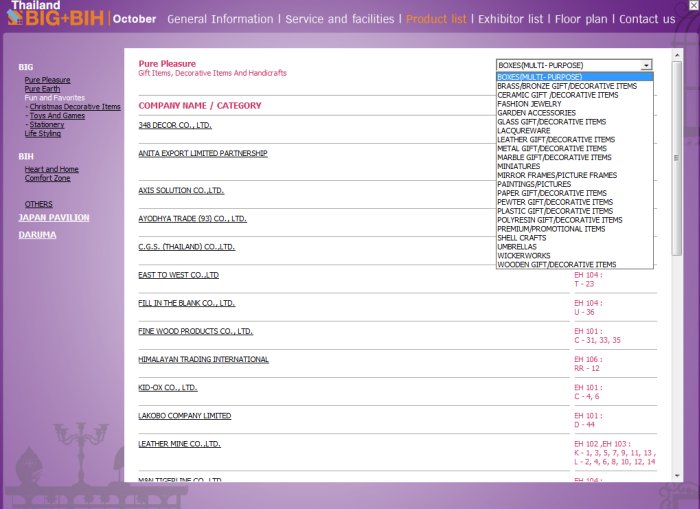Image resolution: width=700 pixels, height=509 pixels.
Task: Open the JAPAN PAVILION link
Action: 54,217
